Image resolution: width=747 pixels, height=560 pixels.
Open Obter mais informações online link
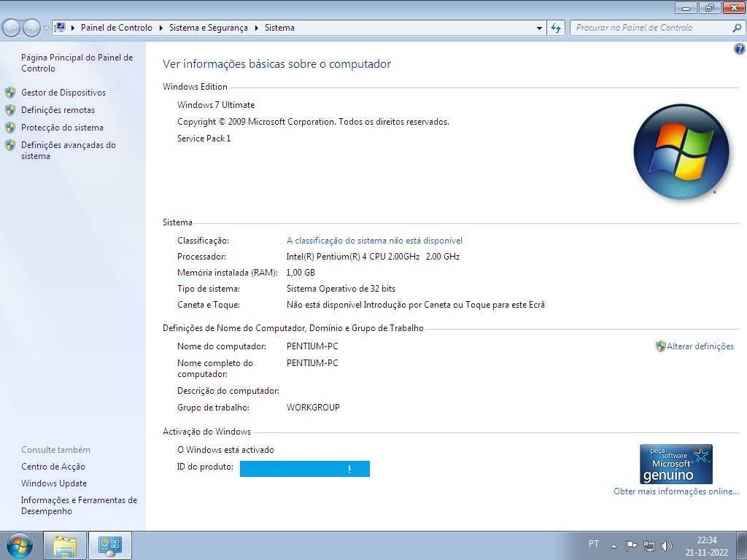click(676, 491)
